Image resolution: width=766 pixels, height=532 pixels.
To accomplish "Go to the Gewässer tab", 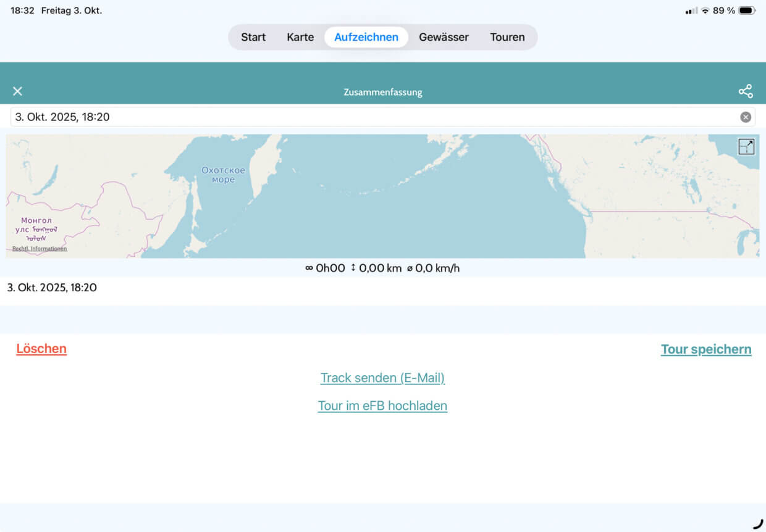I will click(x=444, y=37).
